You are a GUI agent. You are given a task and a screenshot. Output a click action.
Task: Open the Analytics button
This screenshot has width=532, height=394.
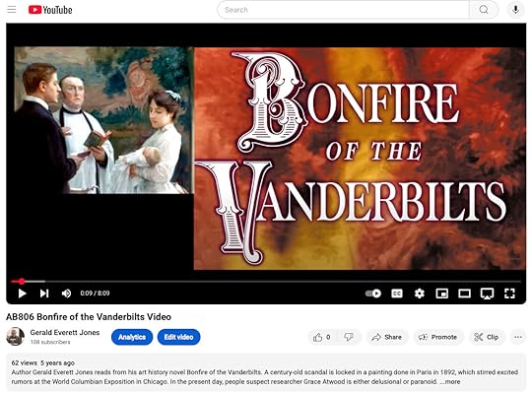coord(132,337)
